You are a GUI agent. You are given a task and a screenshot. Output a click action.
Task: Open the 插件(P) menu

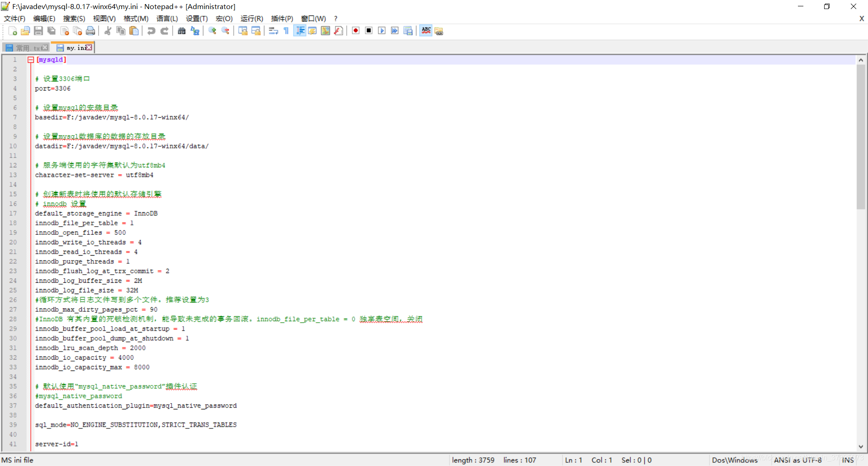[x=282, y=19]
